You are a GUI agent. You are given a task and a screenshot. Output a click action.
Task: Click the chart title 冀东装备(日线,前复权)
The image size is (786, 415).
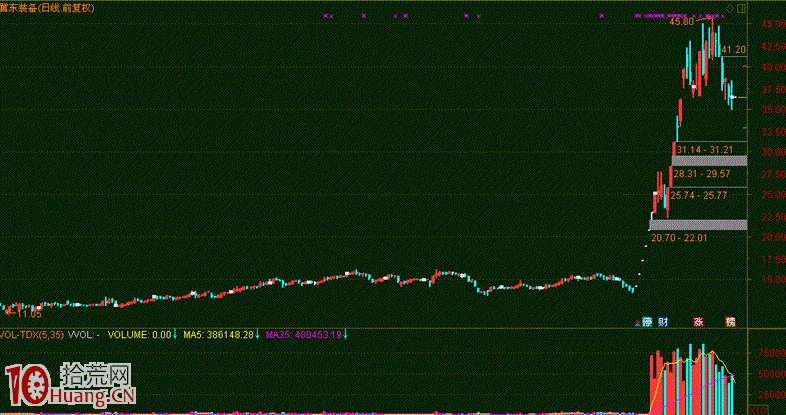tap(47, 8)
